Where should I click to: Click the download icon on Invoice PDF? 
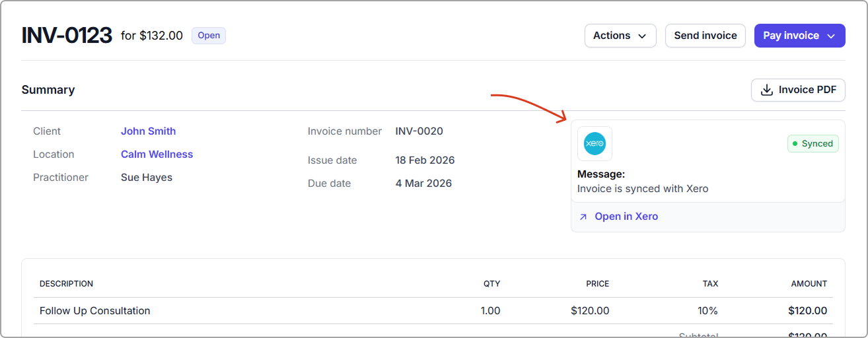[x=767, y=90]
